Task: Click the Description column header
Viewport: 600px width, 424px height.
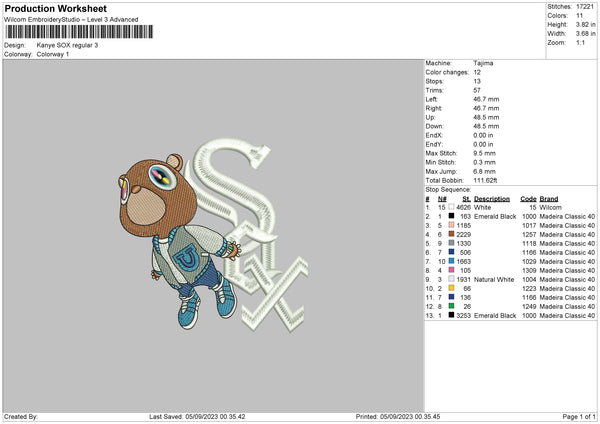Action: 492,198
